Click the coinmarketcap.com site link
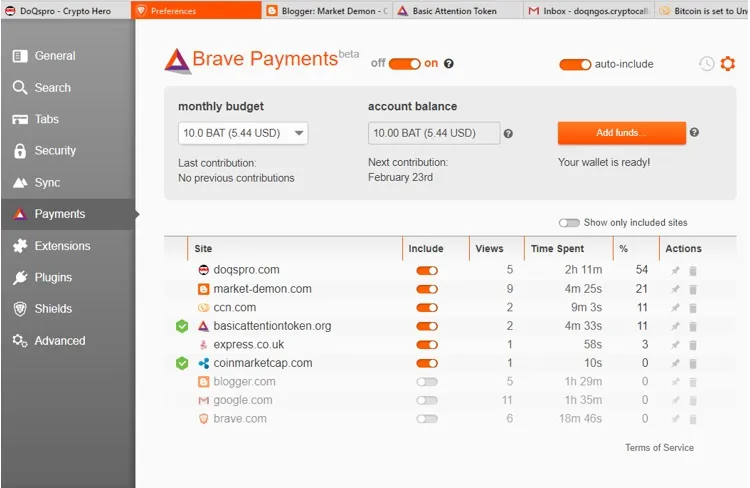Screen dimensions: 750x488 [263, 363]
